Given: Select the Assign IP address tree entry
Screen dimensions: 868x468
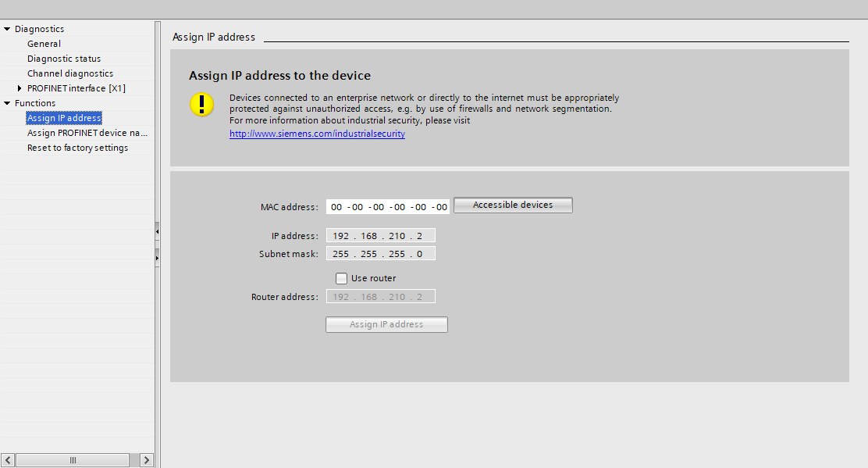Looking at the screenshot, I should pyautogui.click(x=63, y=117).
